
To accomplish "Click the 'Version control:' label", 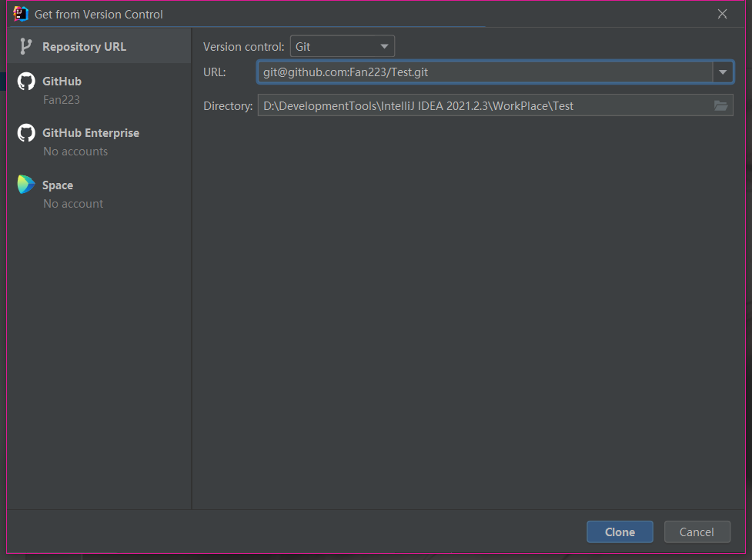I will pyautogui.click(x=244, y=46).
